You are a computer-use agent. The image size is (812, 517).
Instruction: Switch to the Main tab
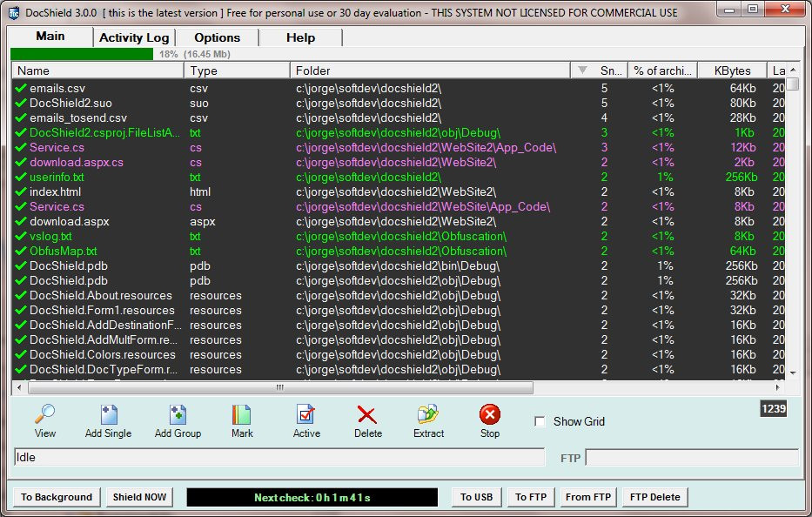tap(50, 37)
